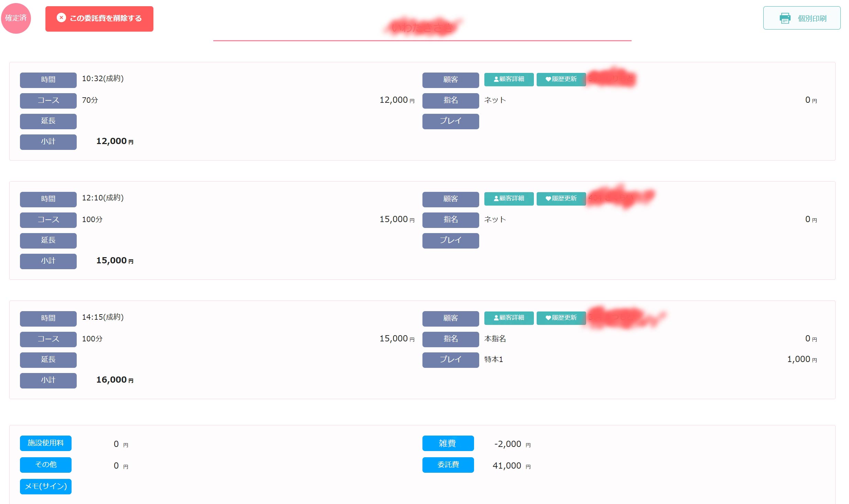
Task: Select the その他 label button
Action: 46,465
